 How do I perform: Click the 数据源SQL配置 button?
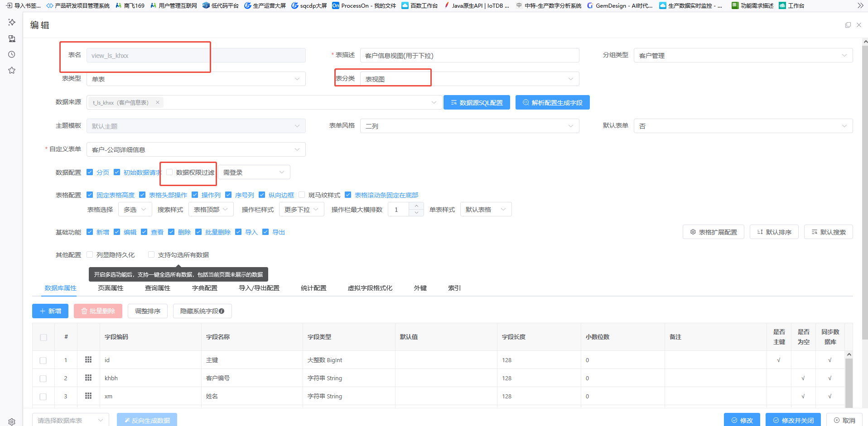477,102
